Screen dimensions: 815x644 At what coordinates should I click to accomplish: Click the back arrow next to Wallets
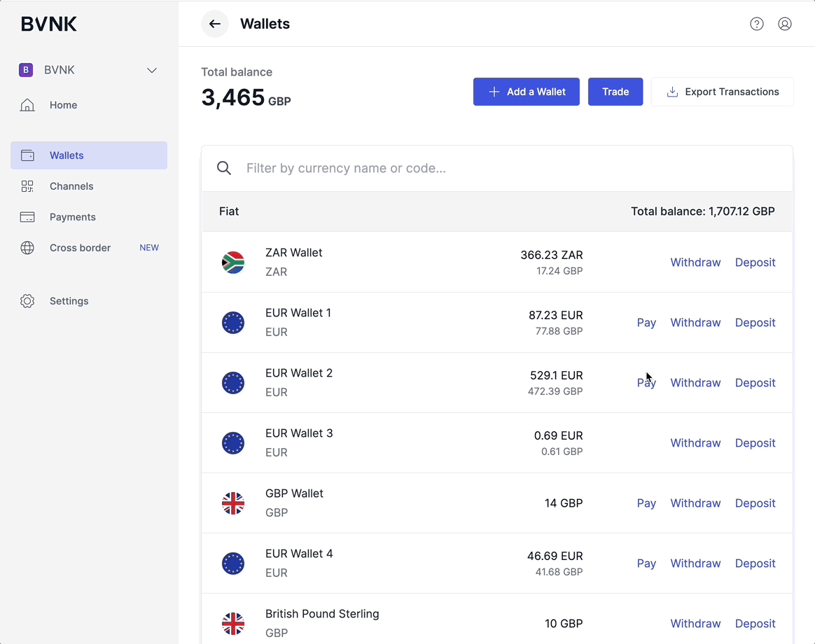point(214,24)
